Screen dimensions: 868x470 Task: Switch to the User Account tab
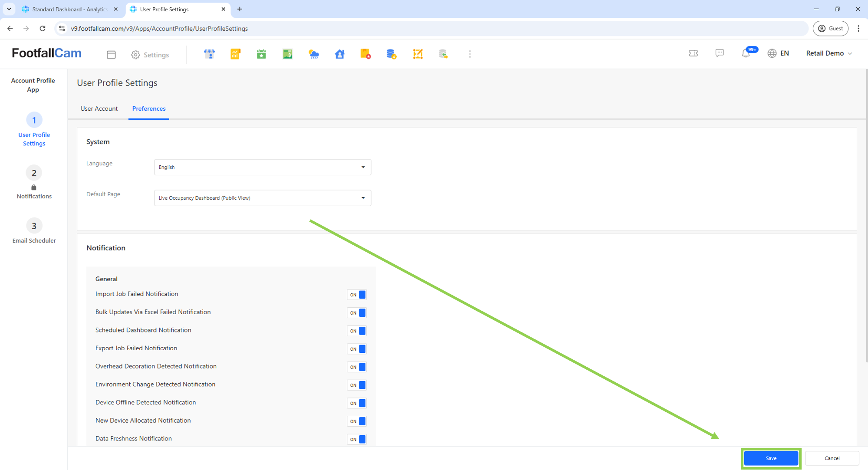pos(99,108)
